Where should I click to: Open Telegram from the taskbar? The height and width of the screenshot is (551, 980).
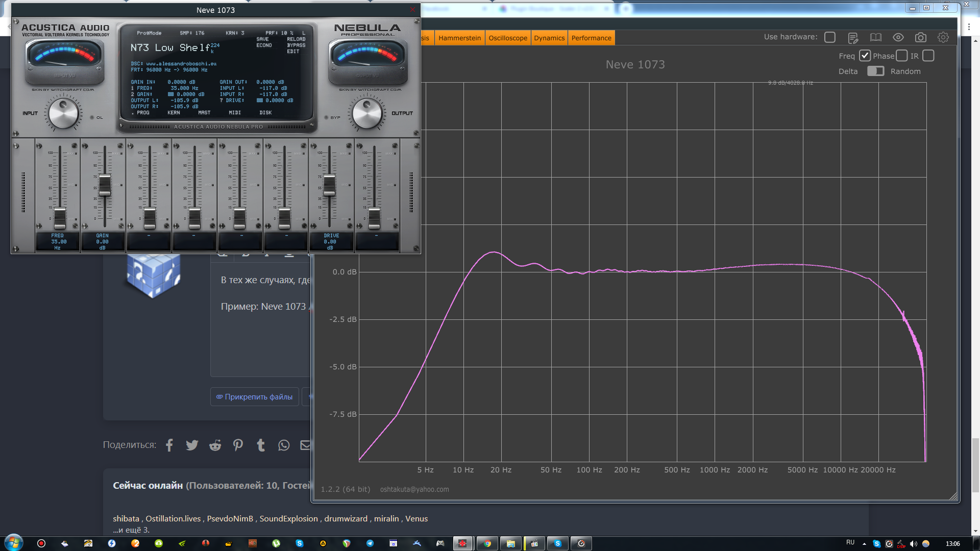click(370, 543)
